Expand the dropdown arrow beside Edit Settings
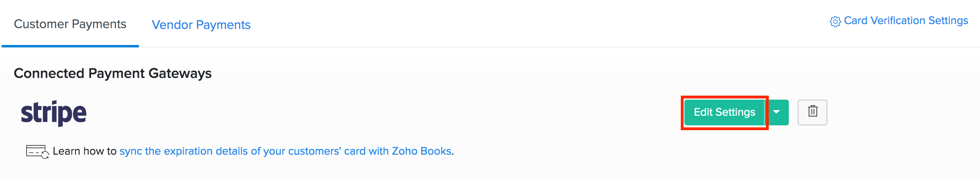The height and width of the screenshot is (180, 980). pos(777,112)
